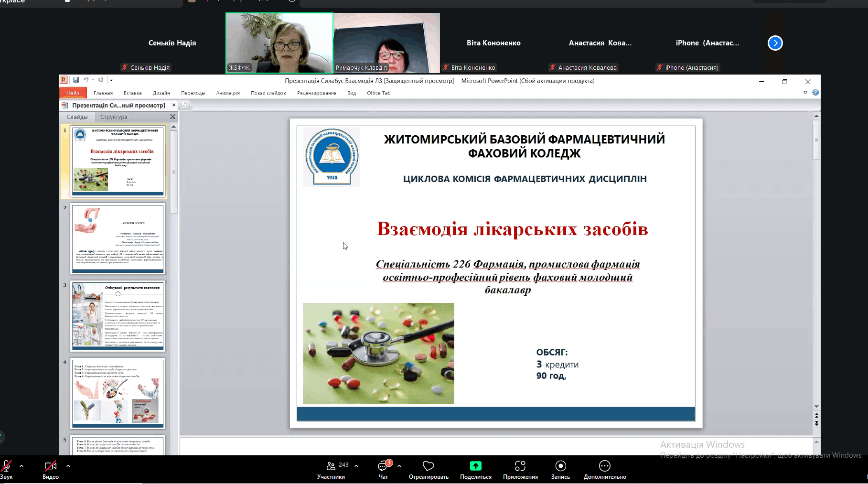
Task: Go to previous slide double-arrow button
Action: [816, 416]
